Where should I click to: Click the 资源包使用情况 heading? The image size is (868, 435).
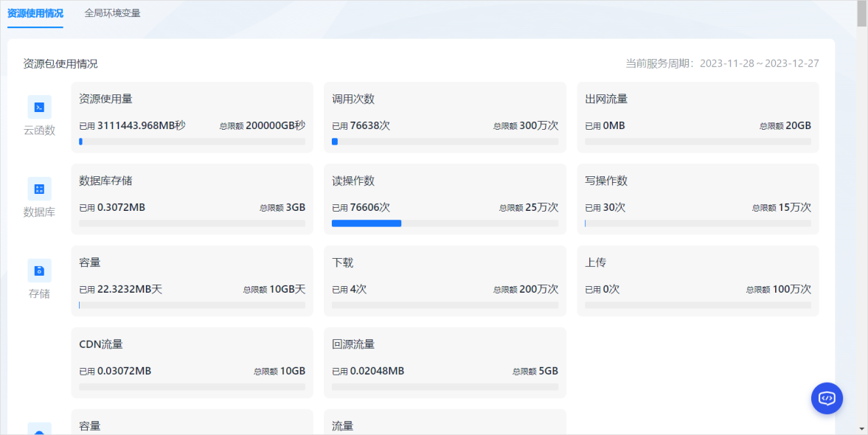[x=60, y=63]
